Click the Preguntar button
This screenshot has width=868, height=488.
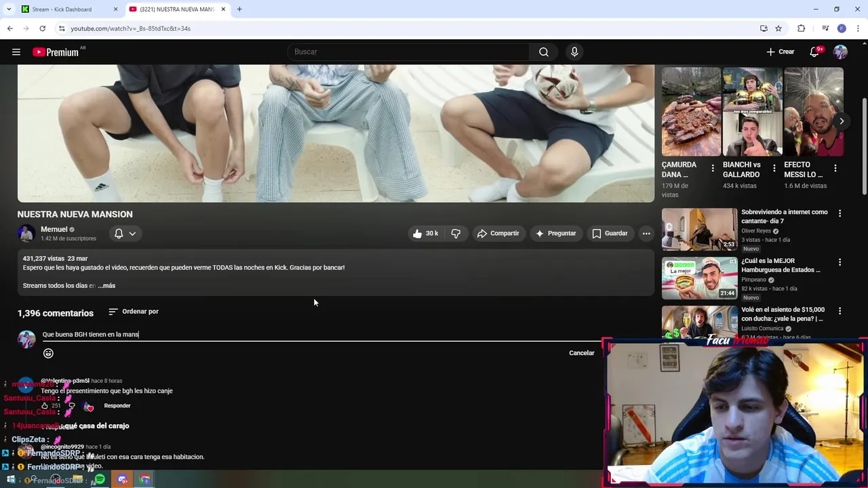click(x=555, y=233)
